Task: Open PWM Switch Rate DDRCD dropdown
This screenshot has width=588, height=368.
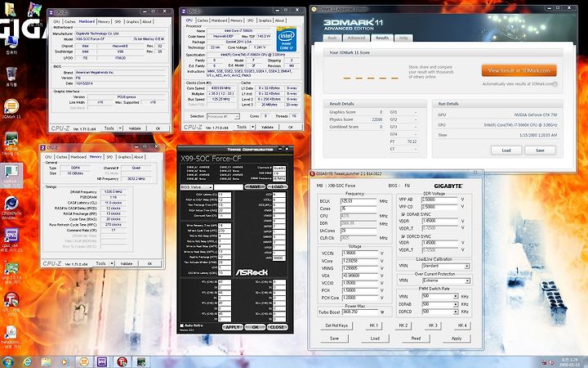Action: 440,312
